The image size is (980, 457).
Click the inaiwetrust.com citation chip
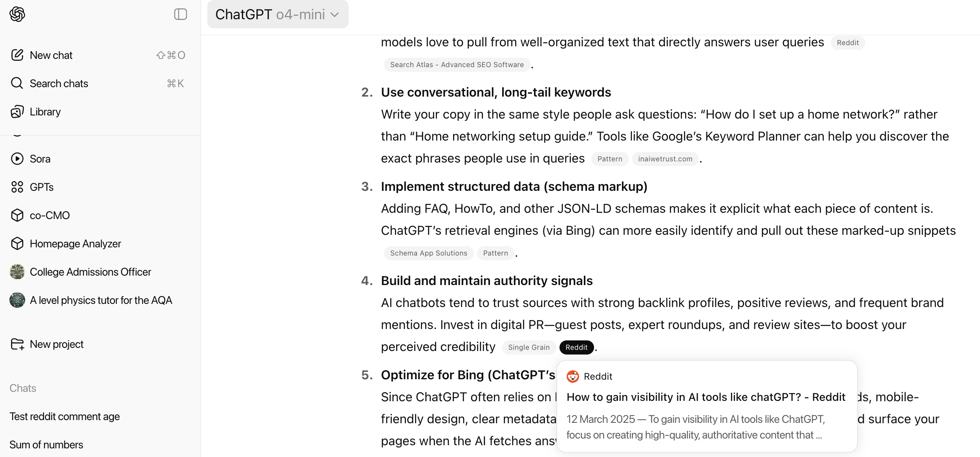(x=665, y=159)
